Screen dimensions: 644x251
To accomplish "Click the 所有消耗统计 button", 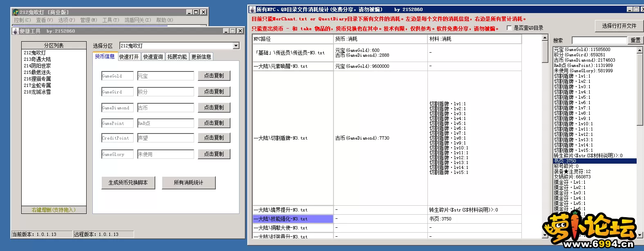I will point(188,183).
